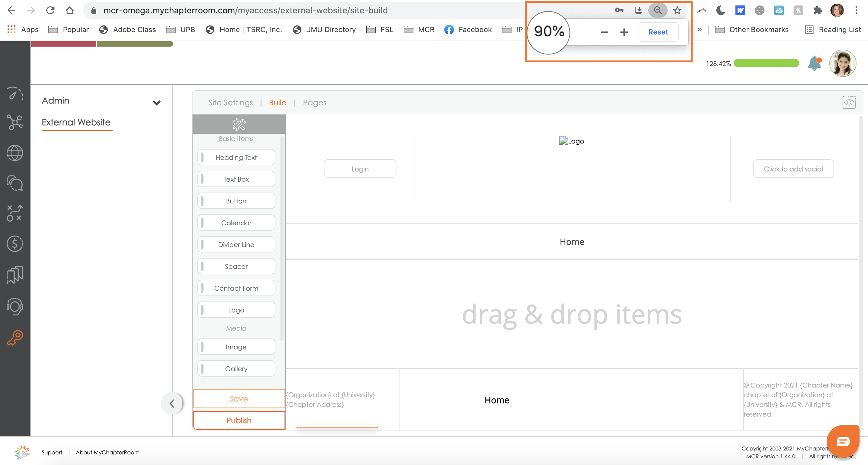Image resolution: width=868 pixels, height=465 pixels.
Task: Bookmark page with the star icon
Action: pos(677,11)
